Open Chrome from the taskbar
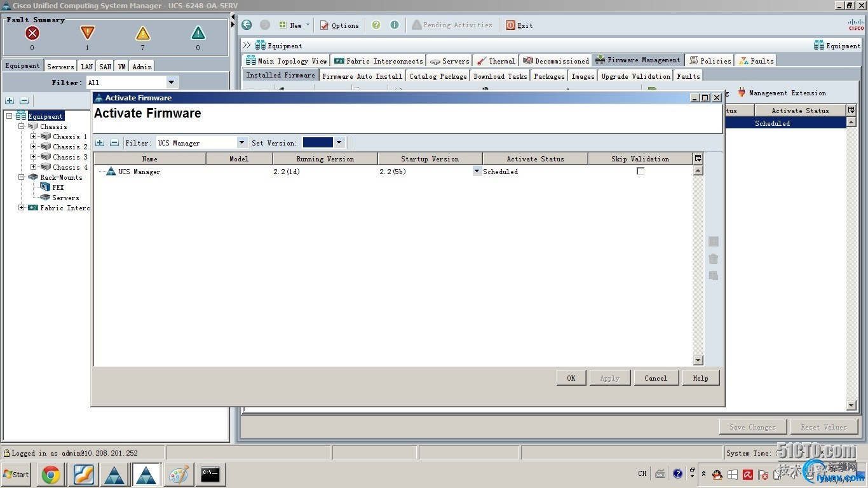This screenshot has height=488, width=868. pos(51,475)
